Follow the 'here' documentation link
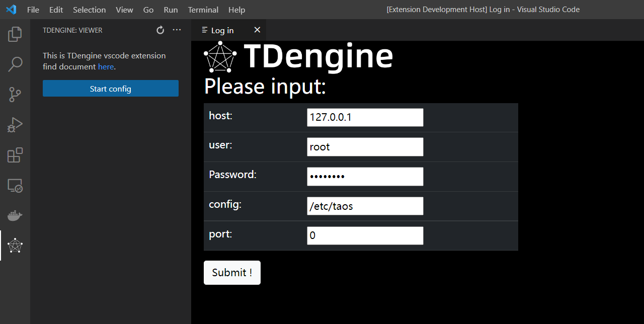This screenshot has width=644, height=324. pyautogui.click(x=106, y=66)
